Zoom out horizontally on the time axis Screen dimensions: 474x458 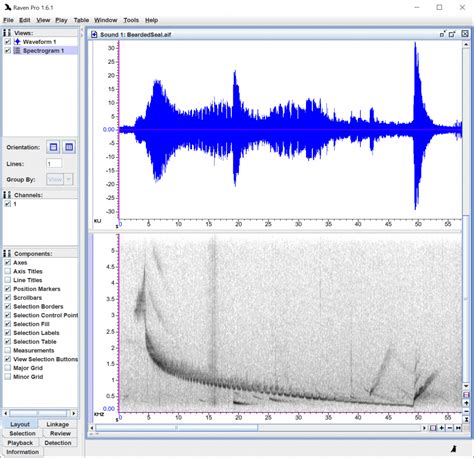click(x=450, y=428)
